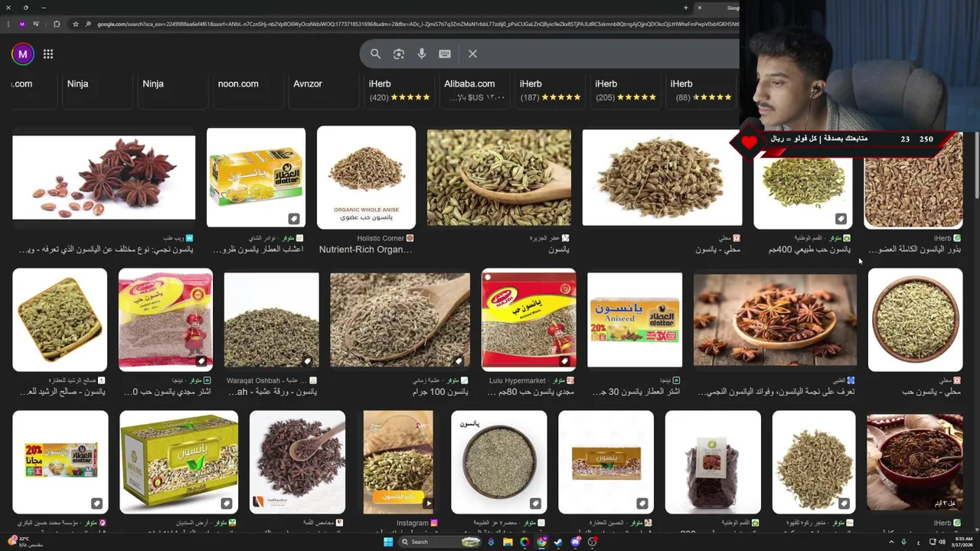Open the iHerb card with 187 reviews
The width and height of the screenshot is (980, 551).
(x=549, y=90)
